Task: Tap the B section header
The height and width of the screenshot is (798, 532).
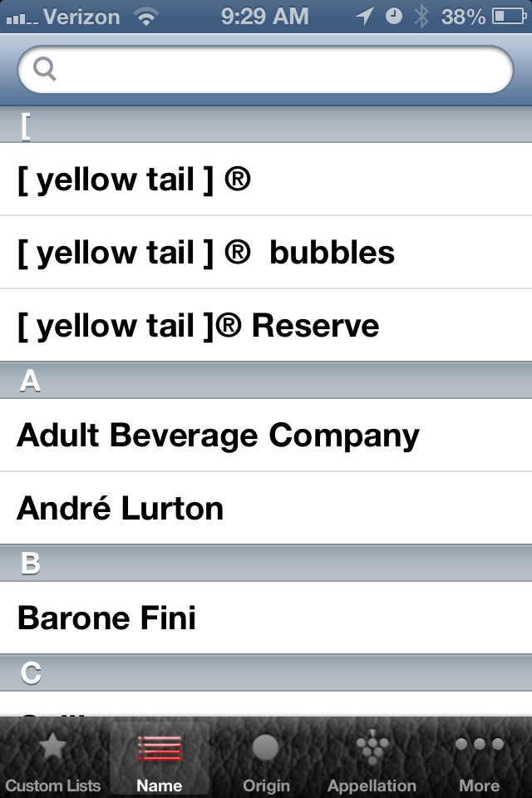Action: click(266, 563)
